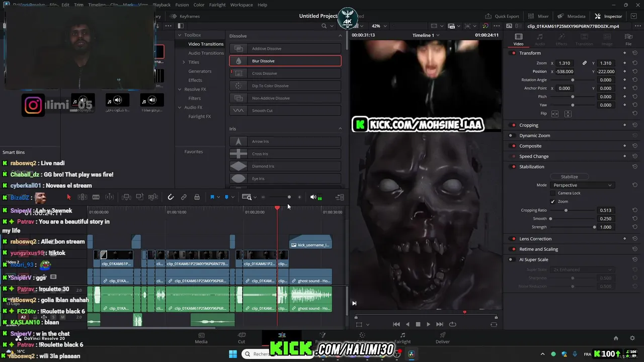Click the blue Marker icon
This screenshot has height=362, width=644.
226,197
